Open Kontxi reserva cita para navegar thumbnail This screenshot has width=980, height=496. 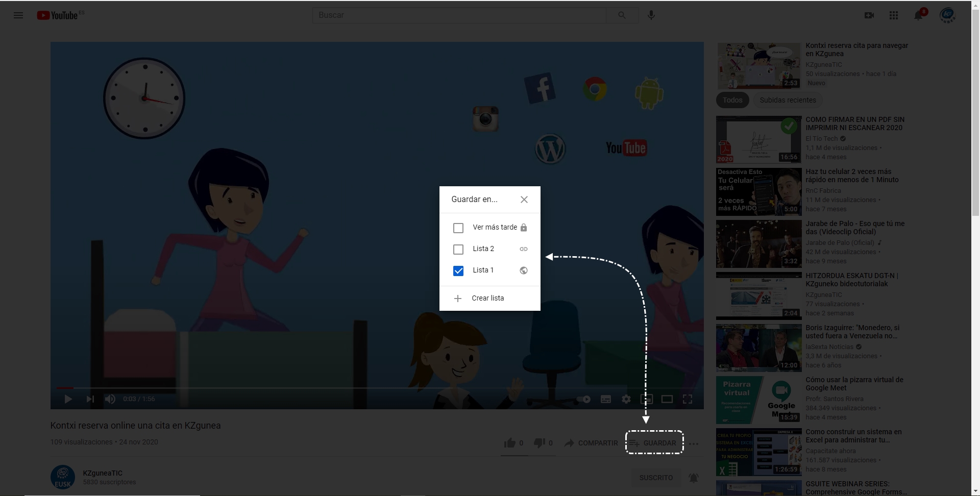point(758,66)
